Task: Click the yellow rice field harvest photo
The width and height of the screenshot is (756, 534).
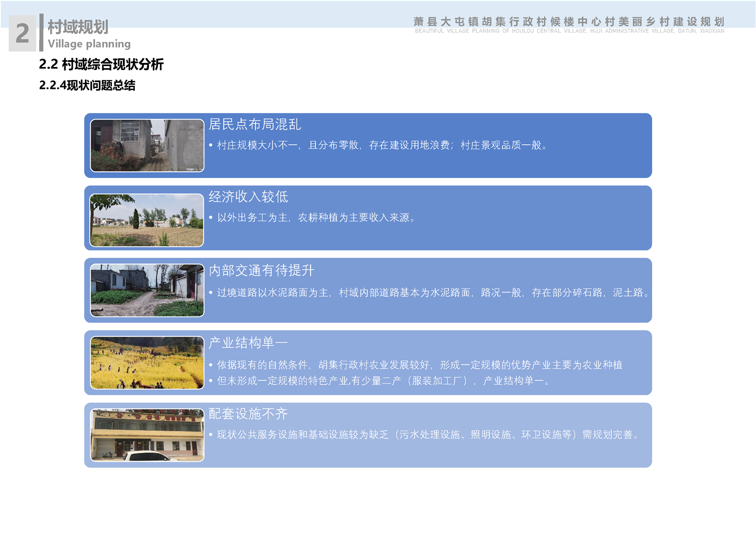Action: (x=147, y=363)
